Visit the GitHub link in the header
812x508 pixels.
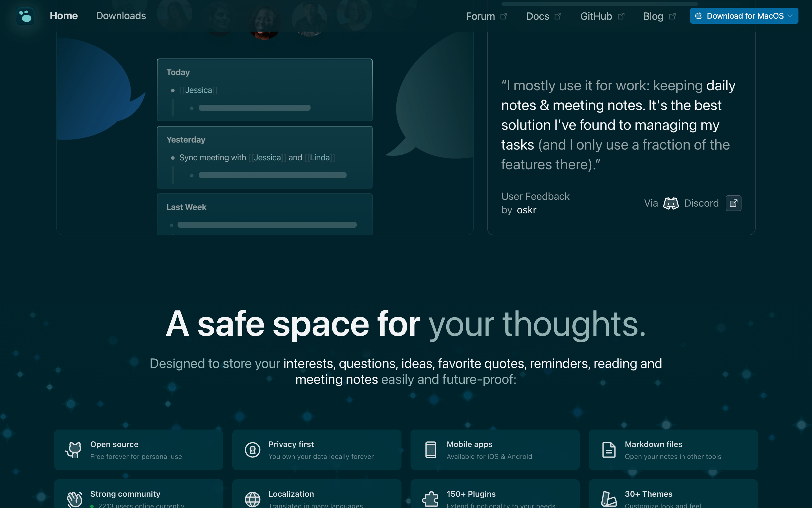coord(602,16)
